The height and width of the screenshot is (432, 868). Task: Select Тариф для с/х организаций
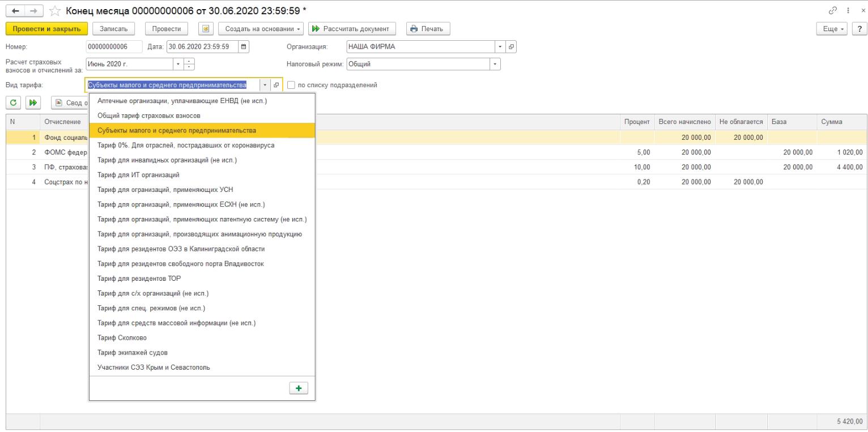click(x=202, y=293)
